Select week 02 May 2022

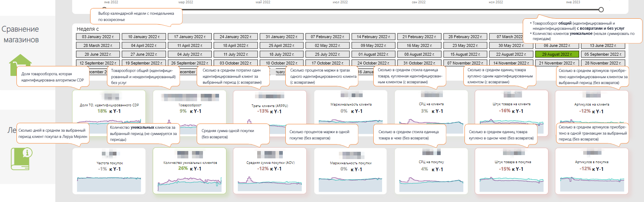click(x=327, y=45)
